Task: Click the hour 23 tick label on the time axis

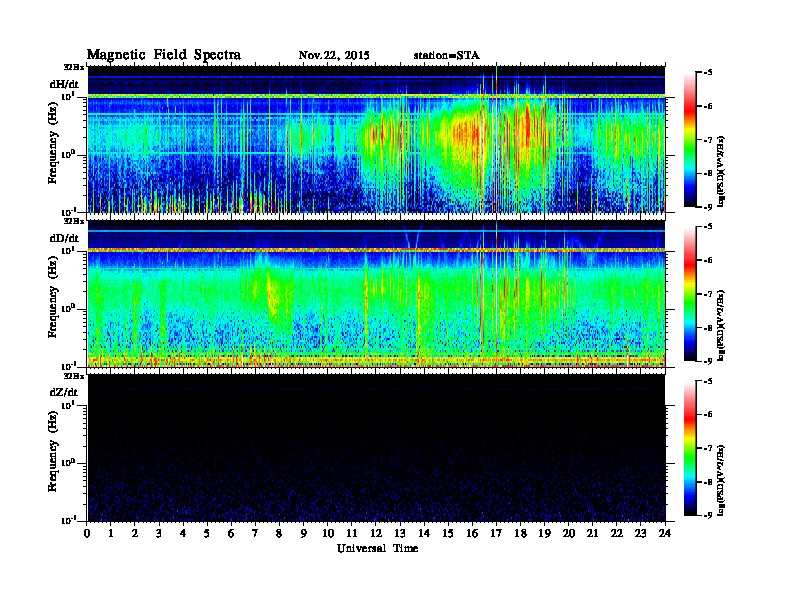Action: pyautogui.click(x=640, y=533)
